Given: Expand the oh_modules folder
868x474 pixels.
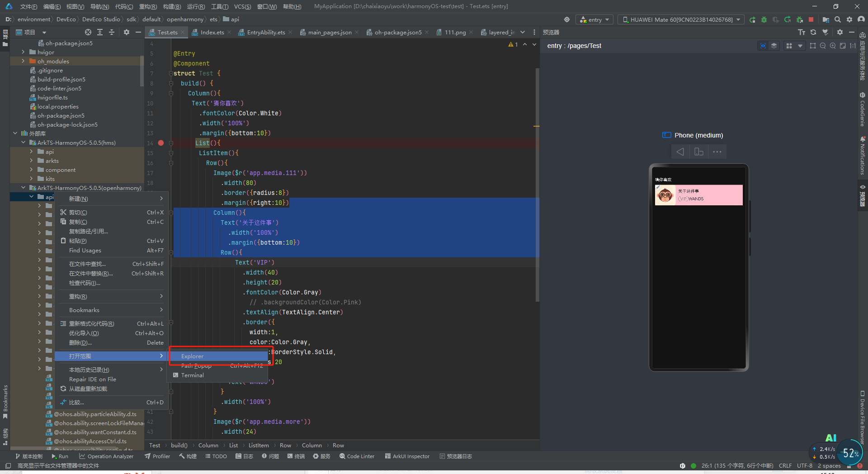Looking at the screenshot, I should 24,61.
